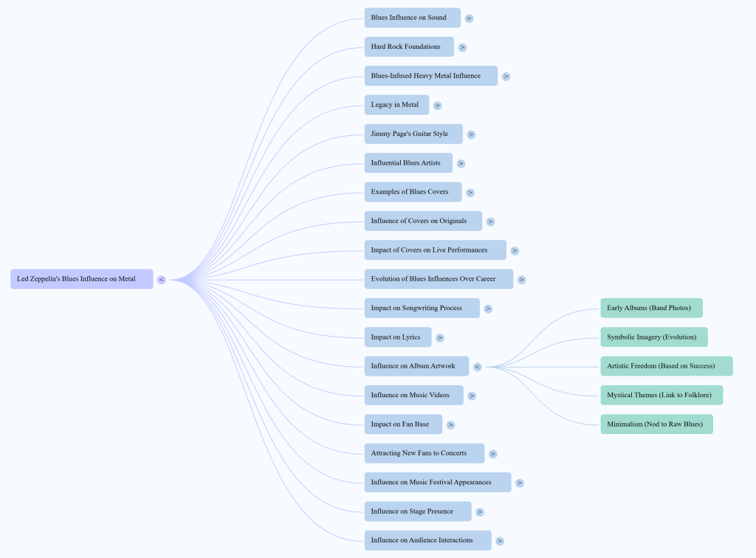Select Influence on Album Artwork node
This screenshot has width=756, height=558.
tap(416, 366)
